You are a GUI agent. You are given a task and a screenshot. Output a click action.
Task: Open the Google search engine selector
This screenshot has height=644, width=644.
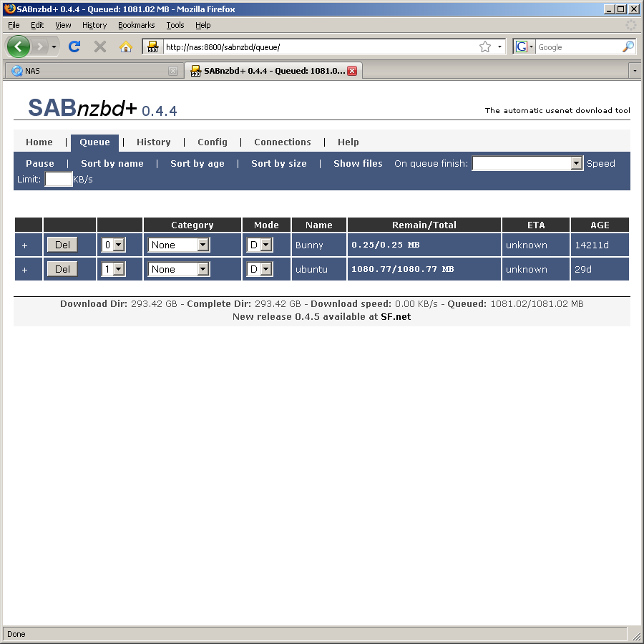click(x=524, y=47)
